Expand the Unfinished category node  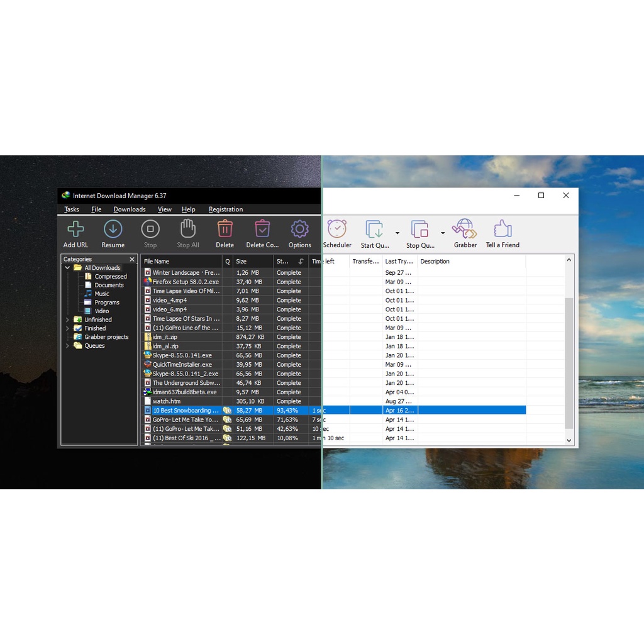tap(67, 319)
